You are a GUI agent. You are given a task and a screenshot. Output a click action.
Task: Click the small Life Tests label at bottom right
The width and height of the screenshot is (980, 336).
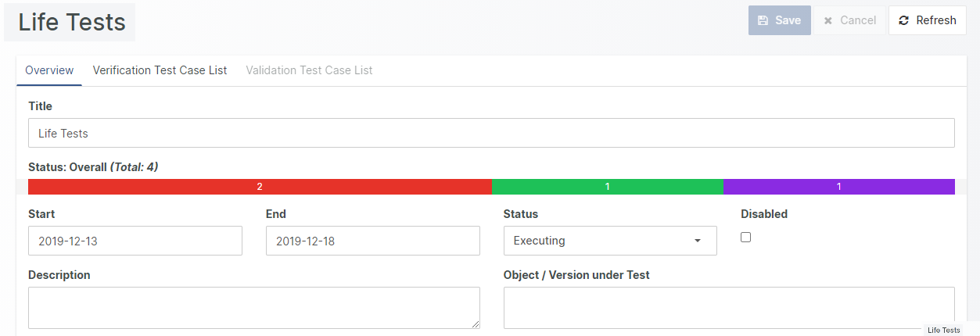click(x=943, y=330)
